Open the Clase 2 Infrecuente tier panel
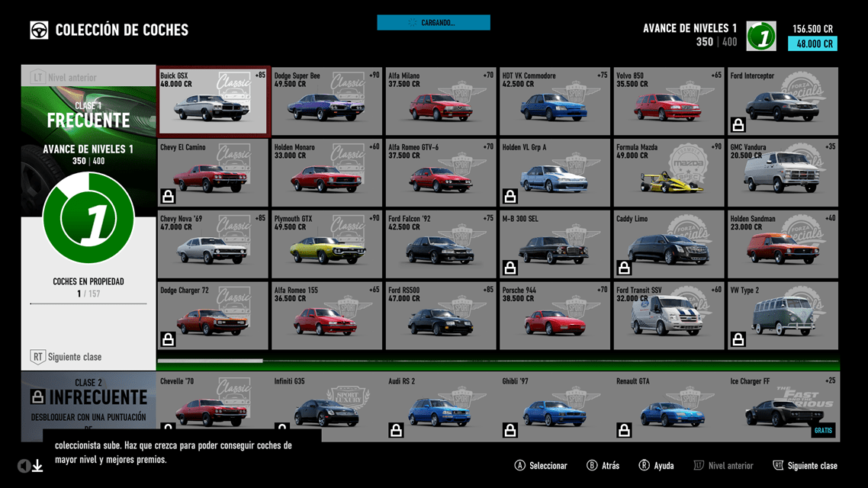868x488 pixels. (x=88, y=406)
